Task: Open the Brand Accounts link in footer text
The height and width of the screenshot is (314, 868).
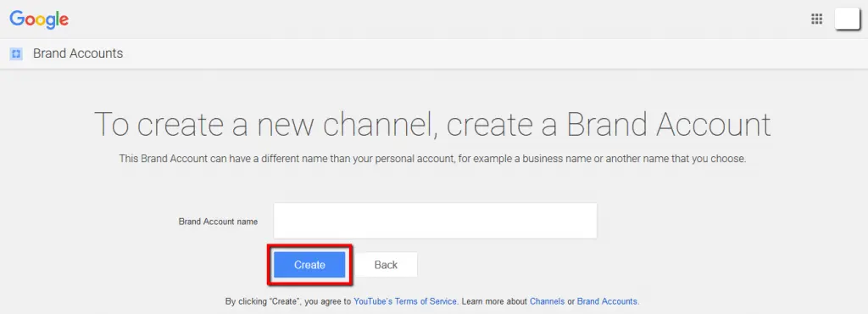Action: click(607, 301)
